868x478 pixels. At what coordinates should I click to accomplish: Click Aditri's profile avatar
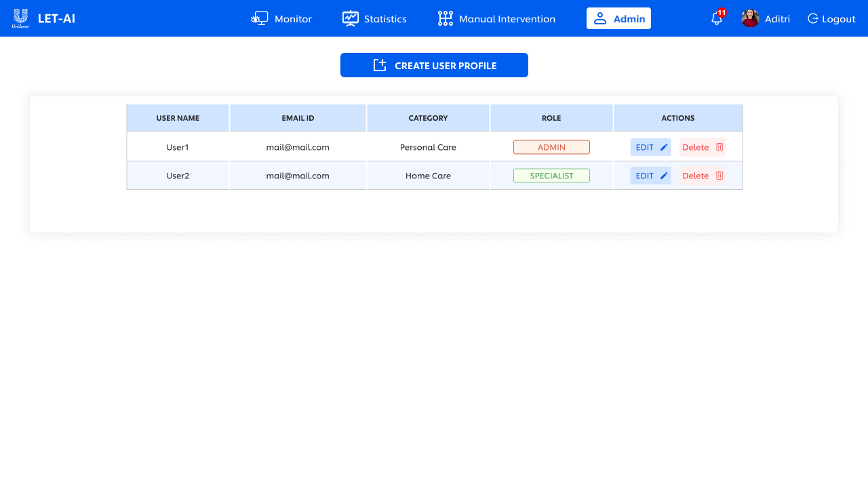pos(750,19)
